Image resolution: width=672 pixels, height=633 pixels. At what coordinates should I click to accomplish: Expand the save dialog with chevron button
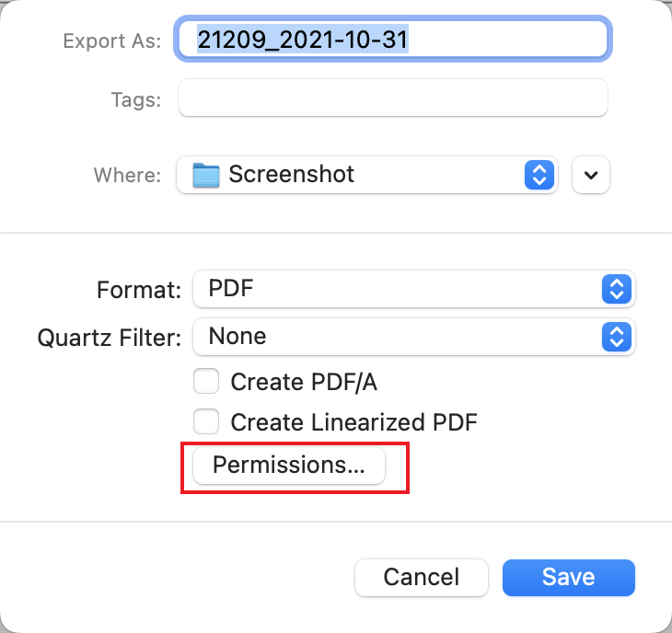point(591,175)
